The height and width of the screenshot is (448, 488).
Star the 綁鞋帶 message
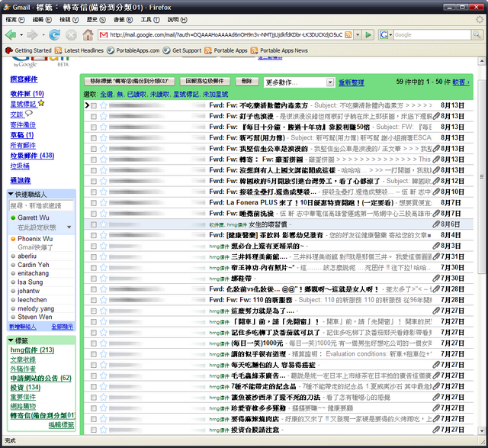(104, 279)
